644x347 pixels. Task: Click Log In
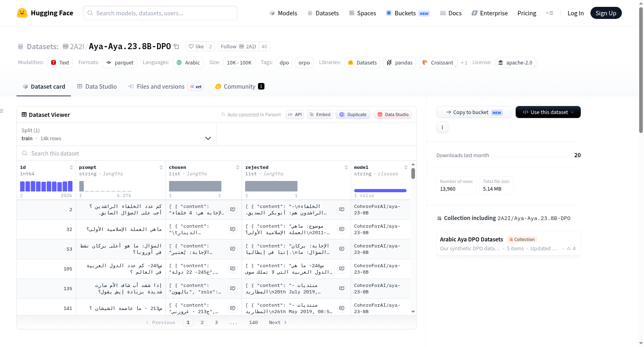pyautogui.click(x=576, y=13)
